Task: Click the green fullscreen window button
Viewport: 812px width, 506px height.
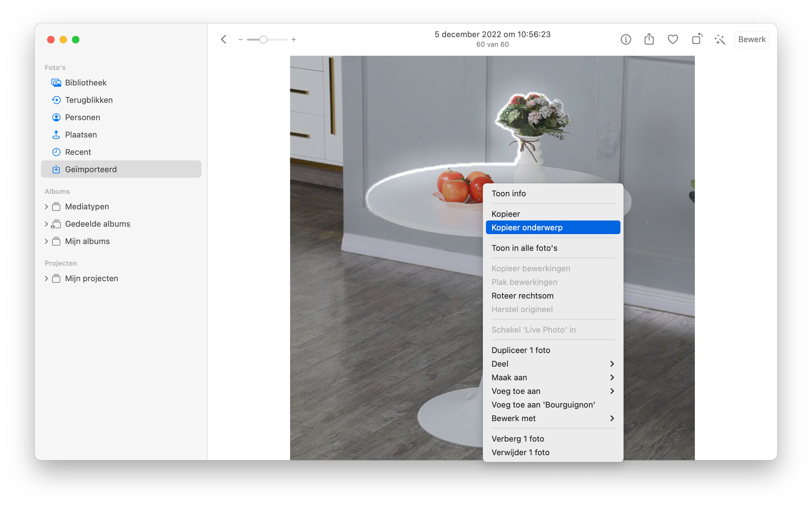Action: 76,40
